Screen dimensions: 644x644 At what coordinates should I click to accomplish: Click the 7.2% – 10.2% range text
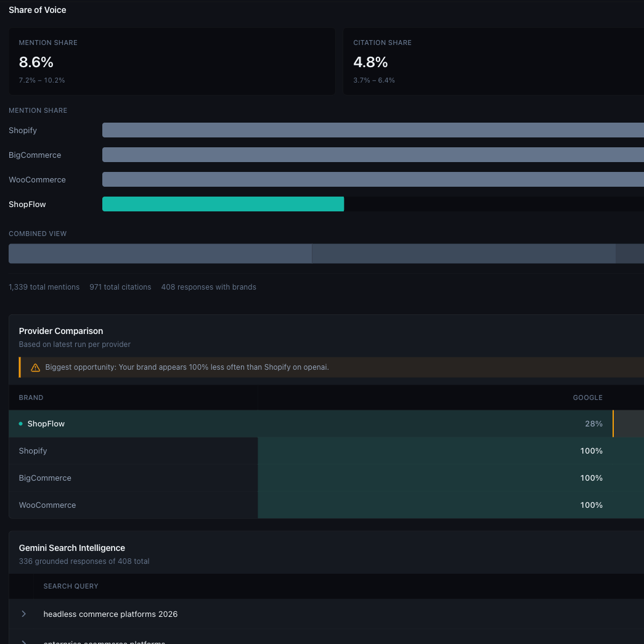(x=42, y=80)
